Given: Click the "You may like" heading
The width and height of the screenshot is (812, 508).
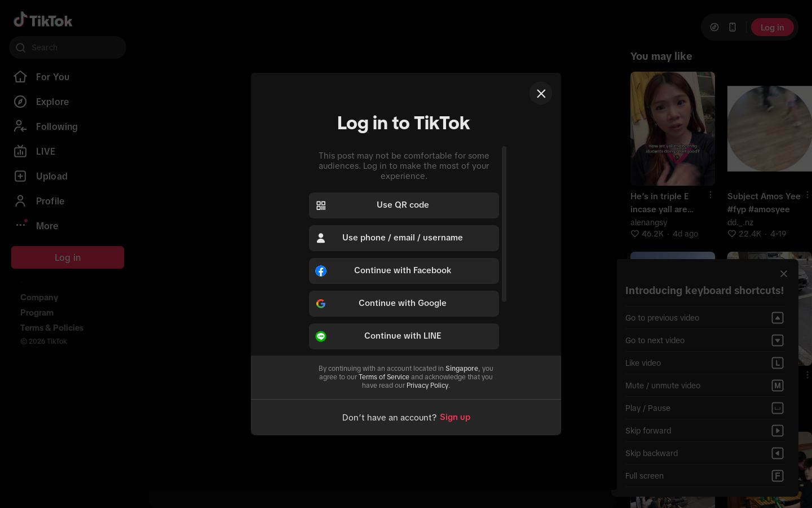Looking at the screenshot, I should [661, 56].
